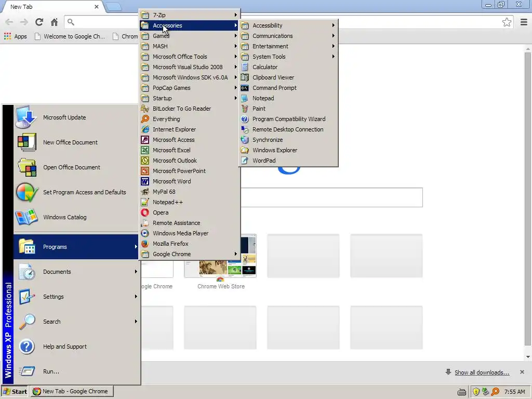Click the Everything search icon in Programs

tap(145, 119)
